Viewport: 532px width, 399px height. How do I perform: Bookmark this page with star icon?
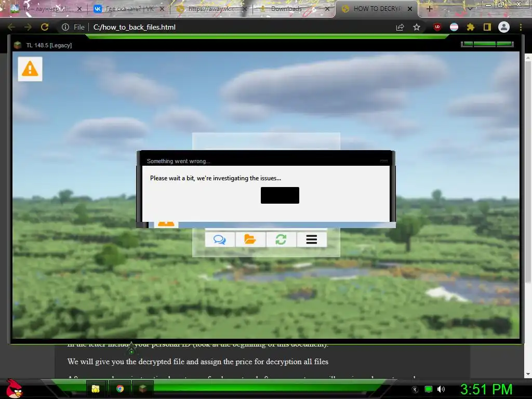click(417, 27)
